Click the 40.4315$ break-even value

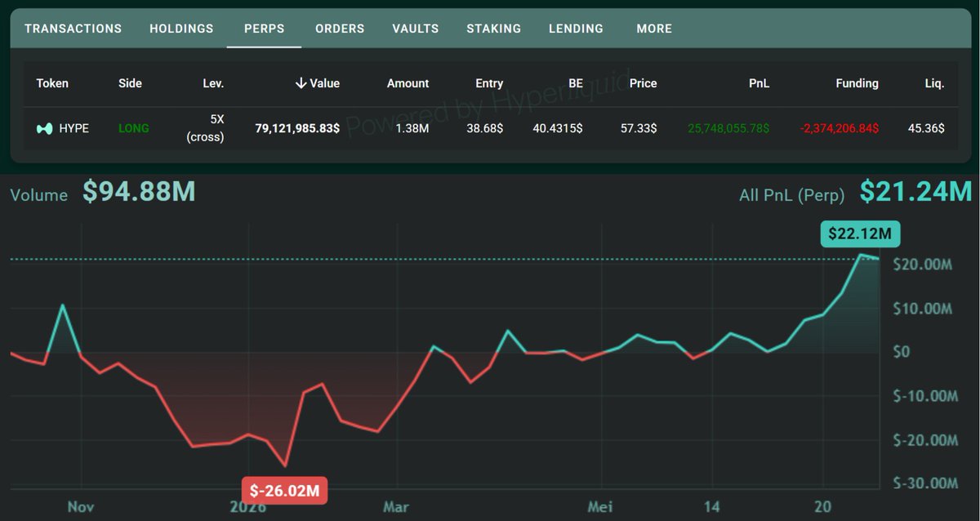558,129
